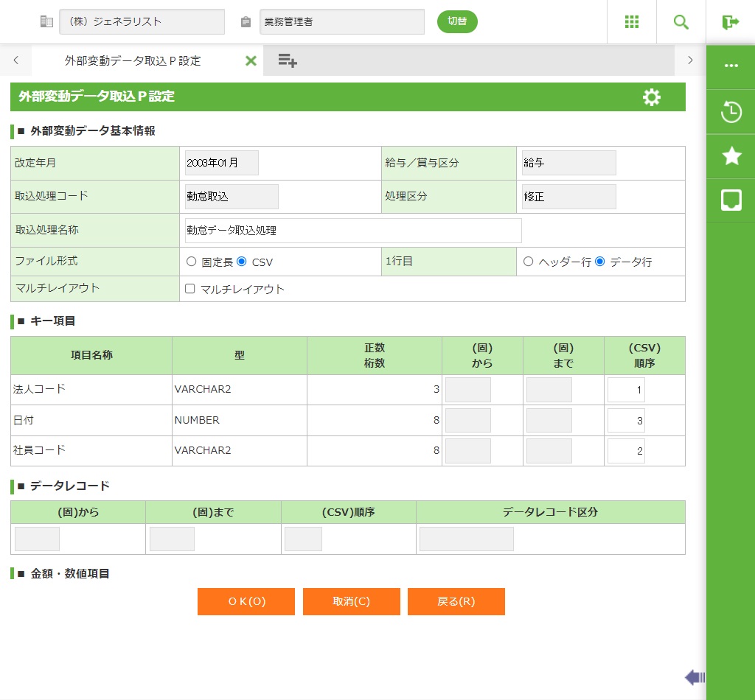The height and width of the screenshot is (700, 755).
Task: Open the settings gear icon
Action: tap(651, 97)
